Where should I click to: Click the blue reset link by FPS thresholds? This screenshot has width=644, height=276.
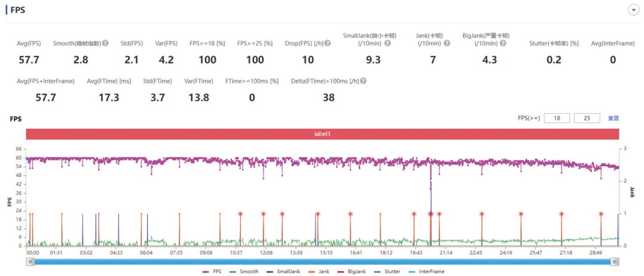[x=613, y=118]
